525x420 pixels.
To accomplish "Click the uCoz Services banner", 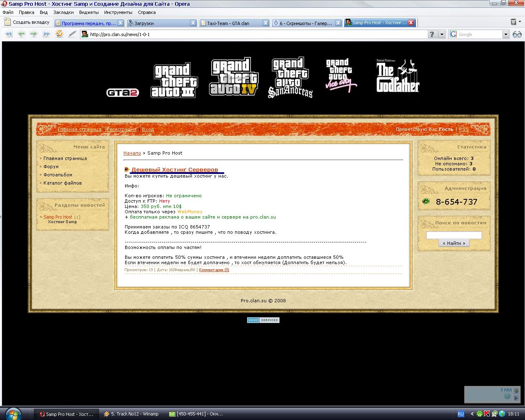I will coord(263,320).
